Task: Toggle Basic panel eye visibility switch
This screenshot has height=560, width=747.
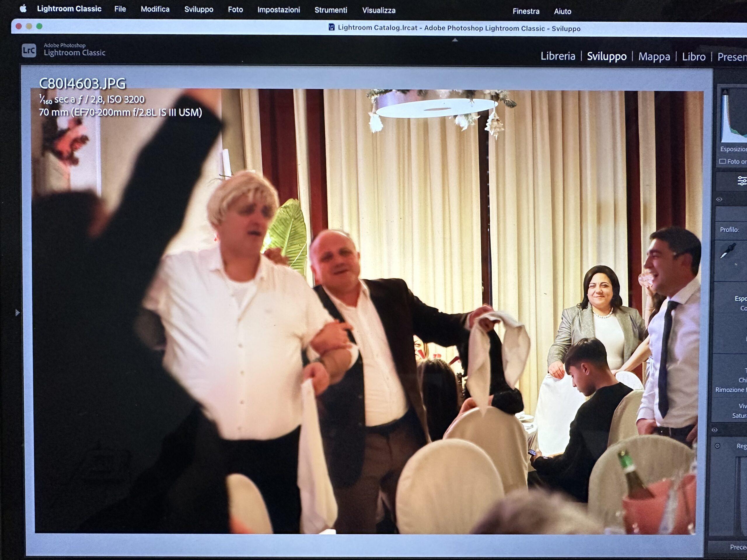Action: coord(719,199)
